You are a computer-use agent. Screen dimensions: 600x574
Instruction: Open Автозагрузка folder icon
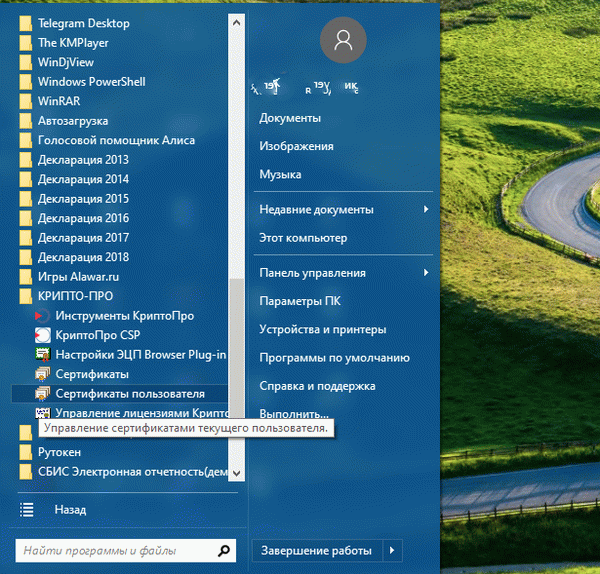click(x=26, y=121)
